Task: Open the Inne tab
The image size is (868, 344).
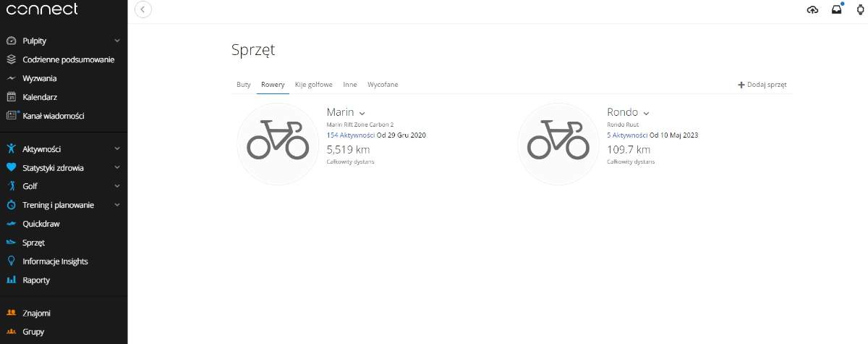Action: pyautogui.click(x=350, y=85)
